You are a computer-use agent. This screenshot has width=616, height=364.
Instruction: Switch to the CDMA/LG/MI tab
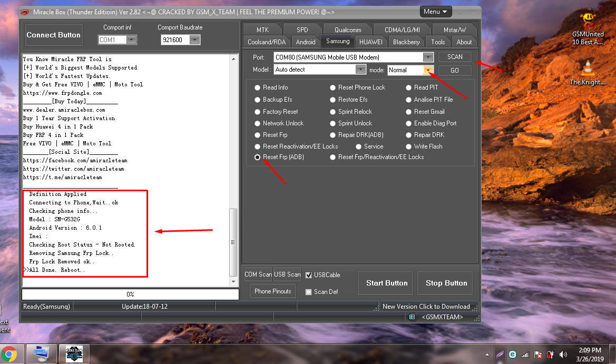point(402,30)
